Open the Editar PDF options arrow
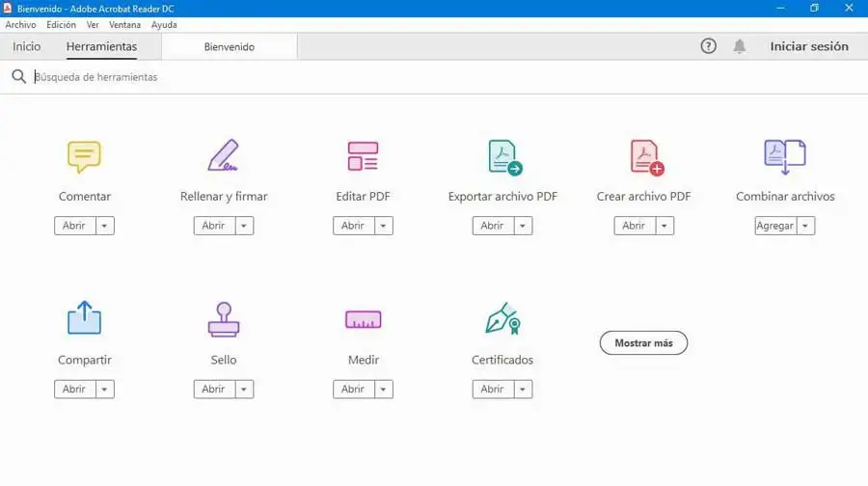 pos(384,226)
